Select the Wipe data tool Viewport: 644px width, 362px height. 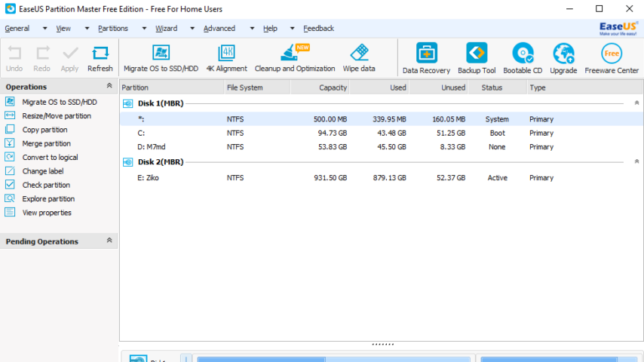(x=359, y=59)
